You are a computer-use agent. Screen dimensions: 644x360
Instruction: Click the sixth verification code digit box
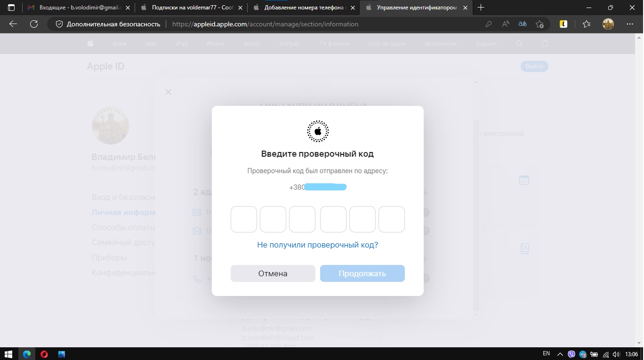tap(392, 219)
